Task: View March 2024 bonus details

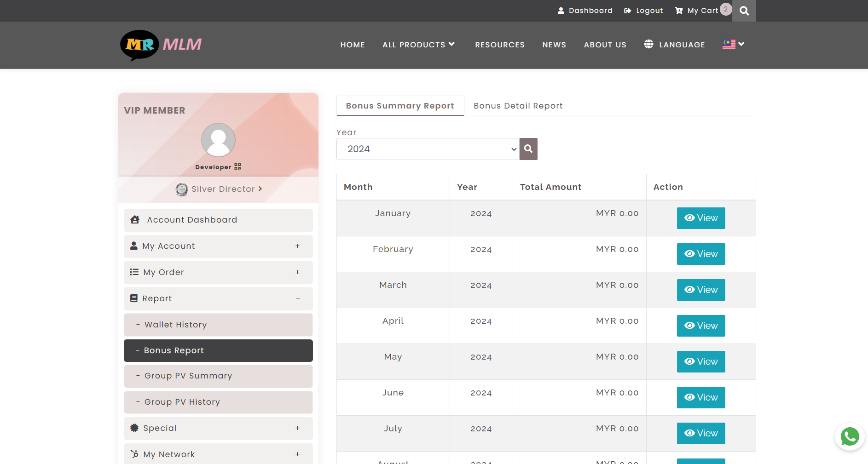Action: coord(700,290)
